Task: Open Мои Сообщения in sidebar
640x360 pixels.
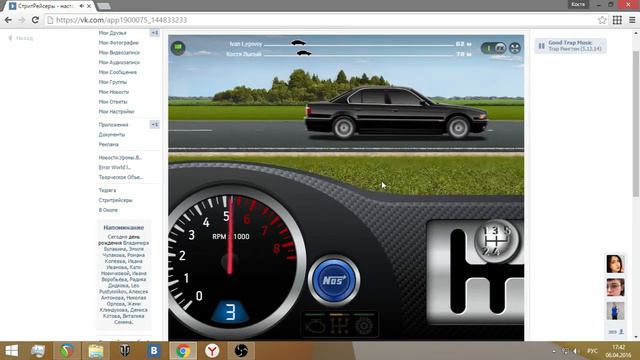Action: pyautogui.click(x=118, y=72)
